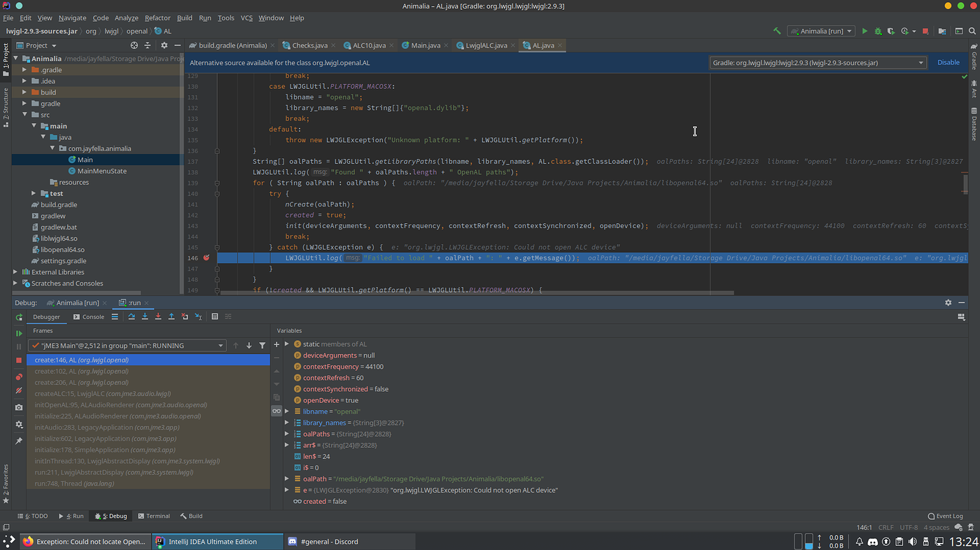The height and width of the screenshot is (550, 980).
Task: Open Debug panel settings gear on right
Action: click(x=948, y=302)
